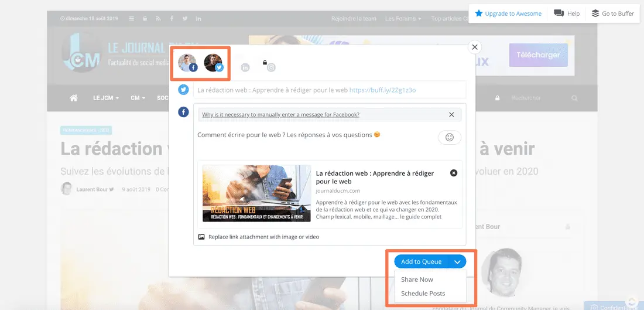
Task: Toggle the Twitter profile avatar in composer
Action: point(214,63)
